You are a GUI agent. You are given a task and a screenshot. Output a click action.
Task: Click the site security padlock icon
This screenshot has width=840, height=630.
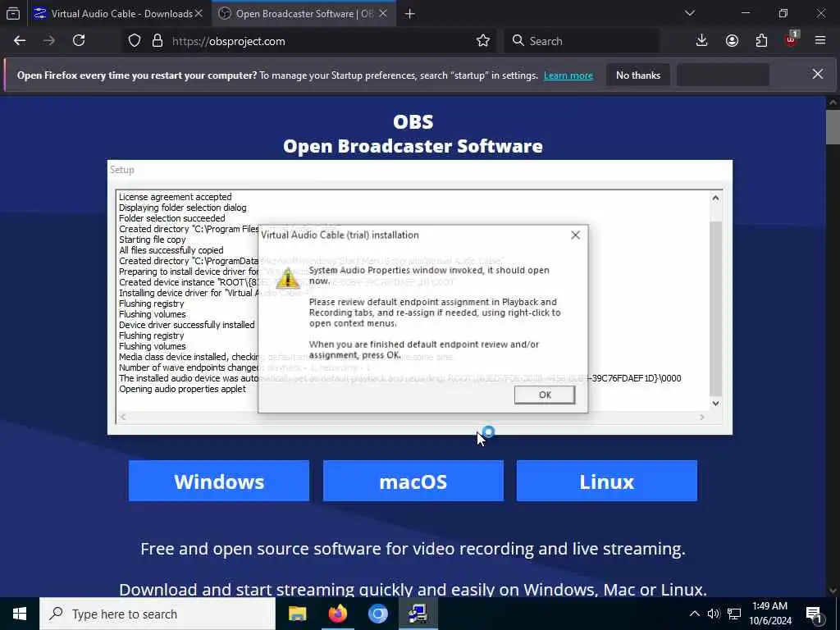point(157,41)
